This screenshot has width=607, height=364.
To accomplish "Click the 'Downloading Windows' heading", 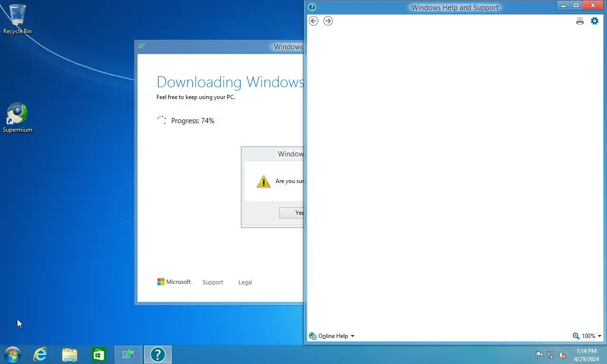I will tap(230, 82).
